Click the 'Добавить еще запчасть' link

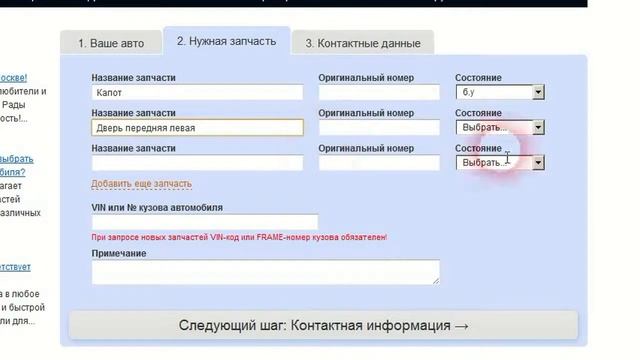(141, 184)
